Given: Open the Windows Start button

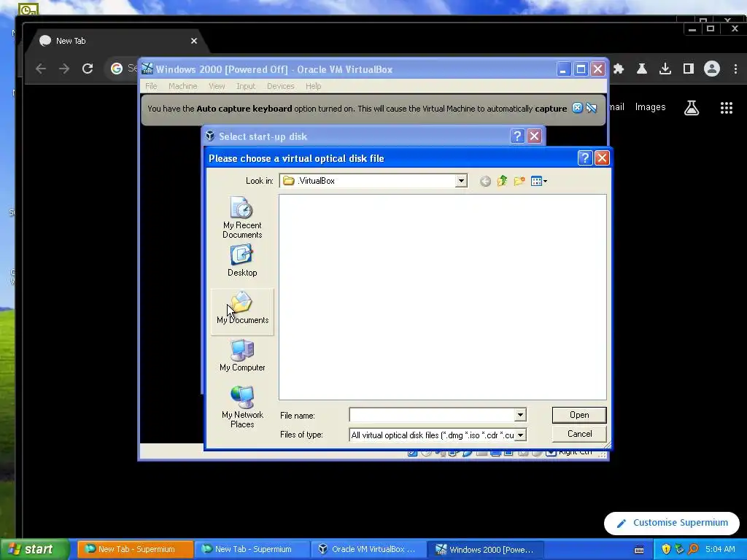Looking at the screenshot, I should [x=34, y=549].
